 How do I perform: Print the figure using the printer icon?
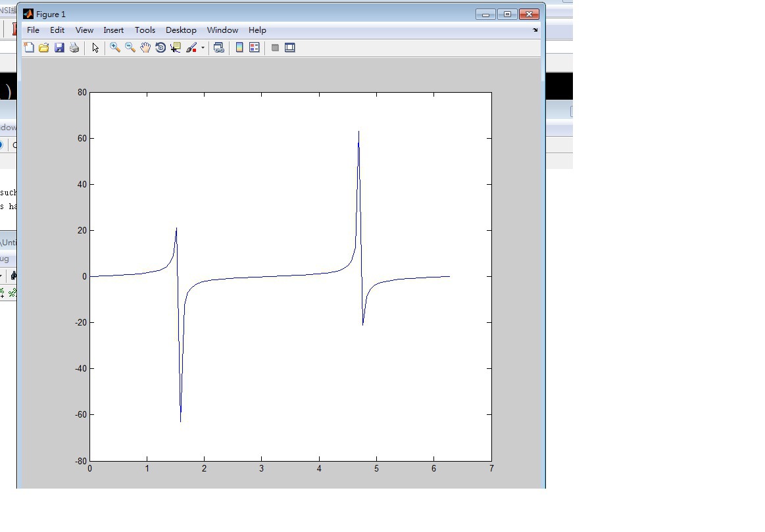pyautogui.click(x=74, y=47)
